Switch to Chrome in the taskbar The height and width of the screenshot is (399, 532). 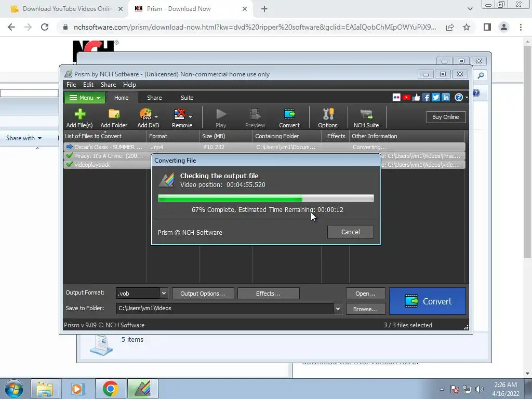point(110,389)
